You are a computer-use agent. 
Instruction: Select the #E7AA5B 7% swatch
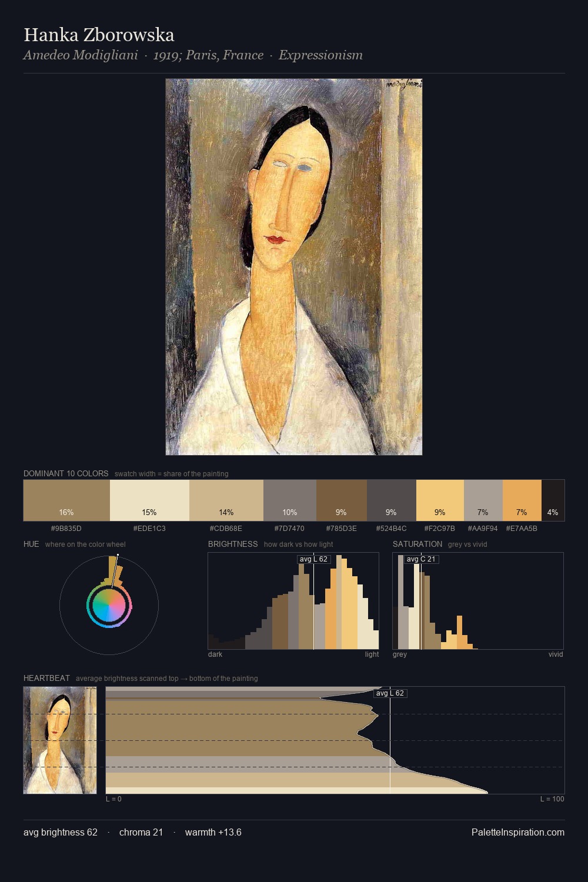pos(522,500)
